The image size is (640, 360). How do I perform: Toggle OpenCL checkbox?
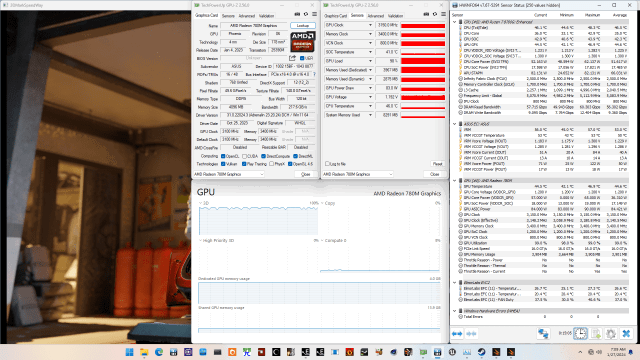tap(223, 156)
